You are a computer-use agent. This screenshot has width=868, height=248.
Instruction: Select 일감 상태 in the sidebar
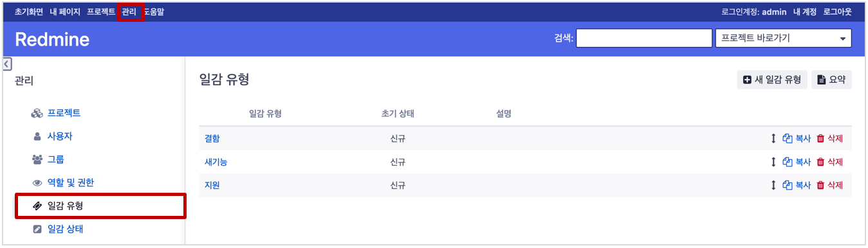[x=65, y=229]
